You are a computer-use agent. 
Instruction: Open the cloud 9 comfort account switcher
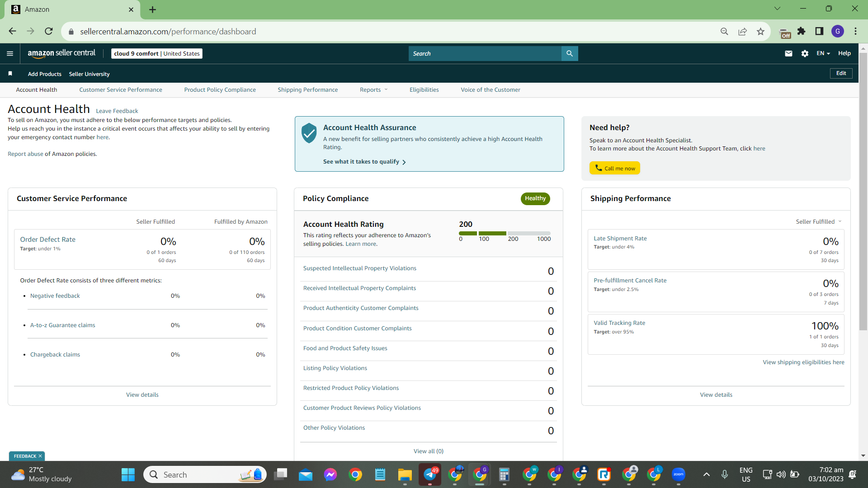point(157,53)
